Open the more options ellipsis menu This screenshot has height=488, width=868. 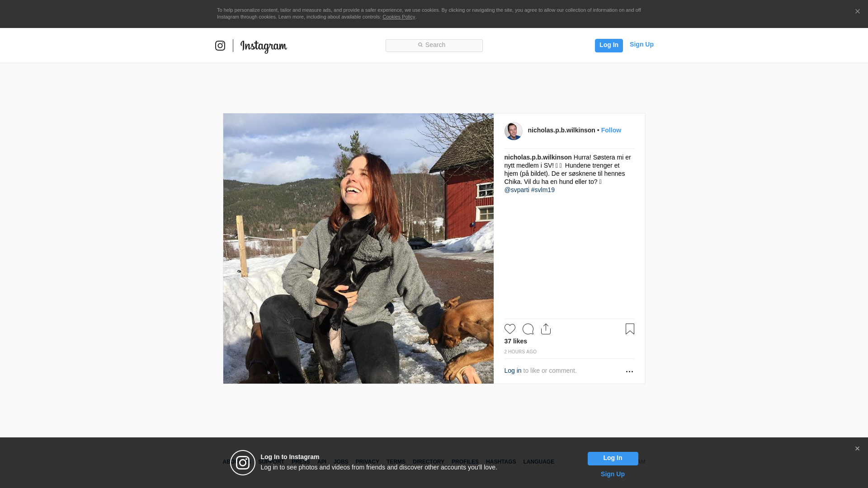click(629, 371)
